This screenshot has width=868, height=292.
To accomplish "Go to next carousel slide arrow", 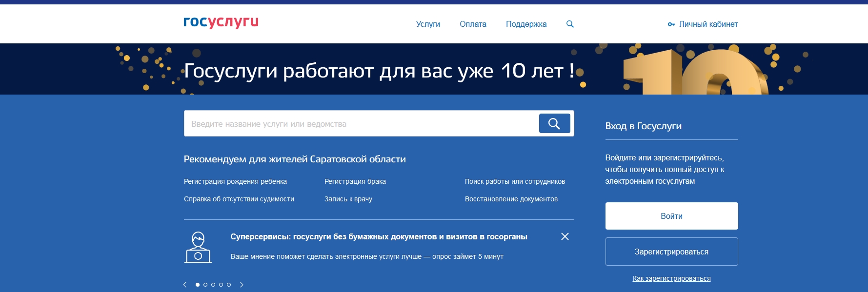I will click(x=242, y=285).
